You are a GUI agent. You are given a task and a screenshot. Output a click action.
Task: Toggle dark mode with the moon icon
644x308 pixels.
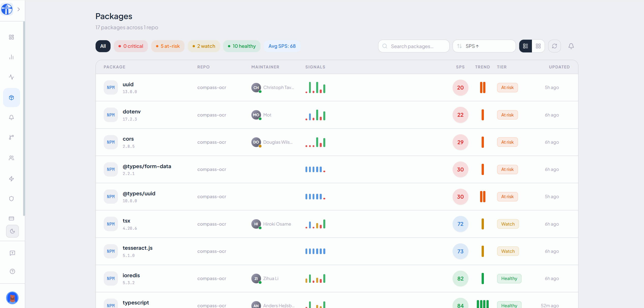pyautogui.click(x=12, y=231)
